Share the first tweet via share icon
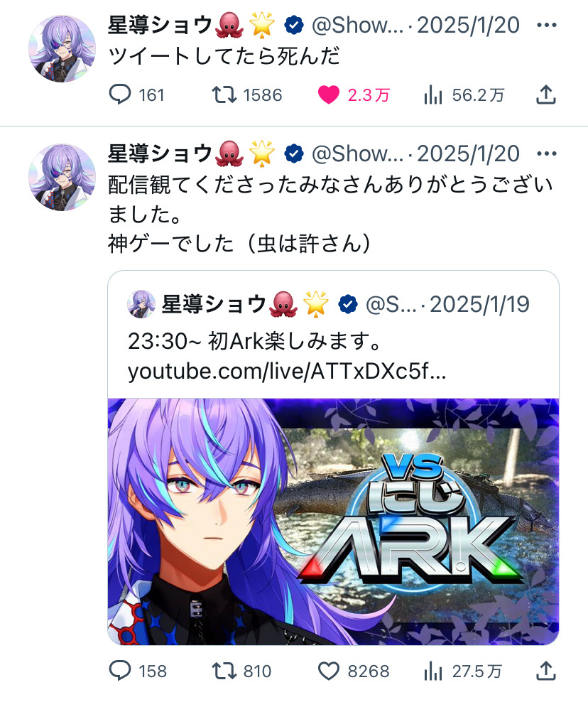588x702 pixels. [x=546, y=95]
